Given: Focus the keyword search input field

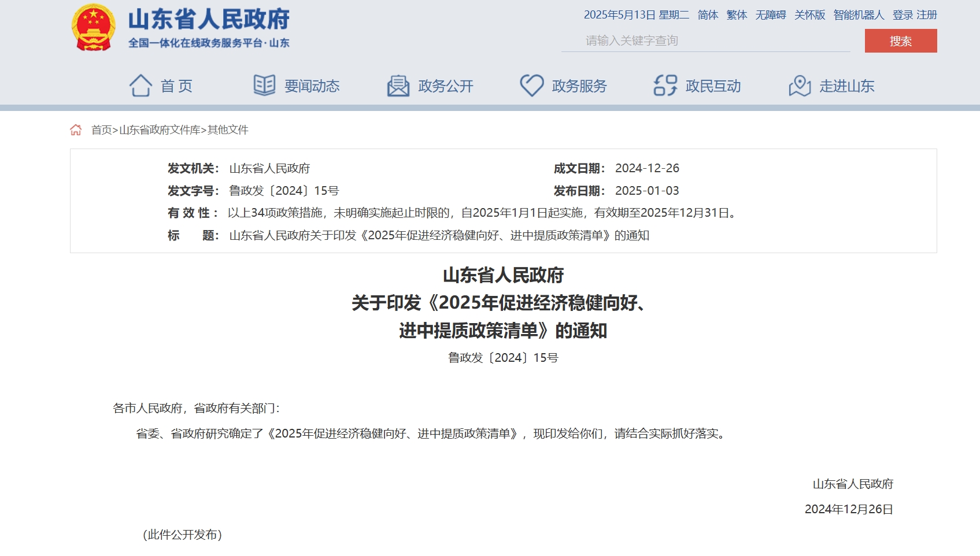Looking at the screenshot, I should pyautogui.click(x=705, y=41).
